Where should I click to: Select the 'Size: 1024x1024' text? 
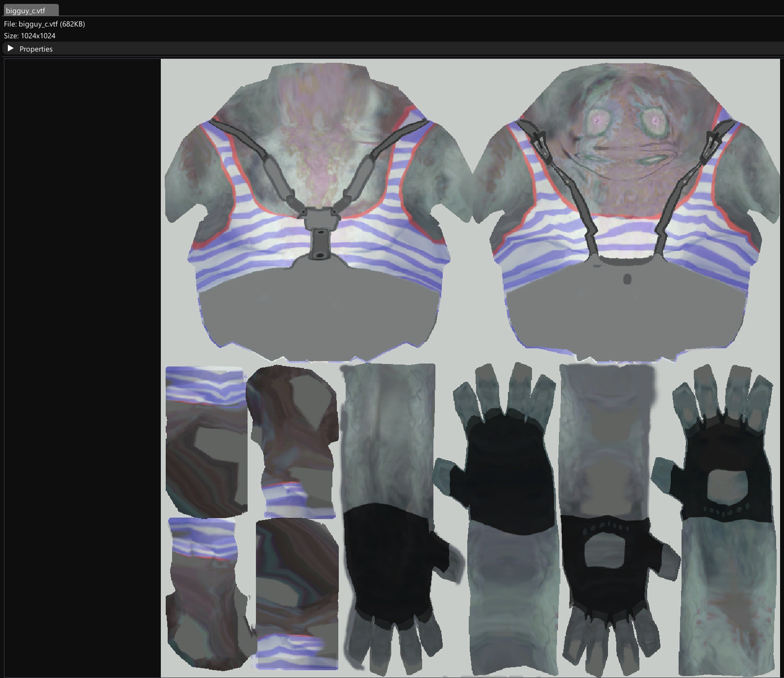pyautogui.click(x=29, y=36)
